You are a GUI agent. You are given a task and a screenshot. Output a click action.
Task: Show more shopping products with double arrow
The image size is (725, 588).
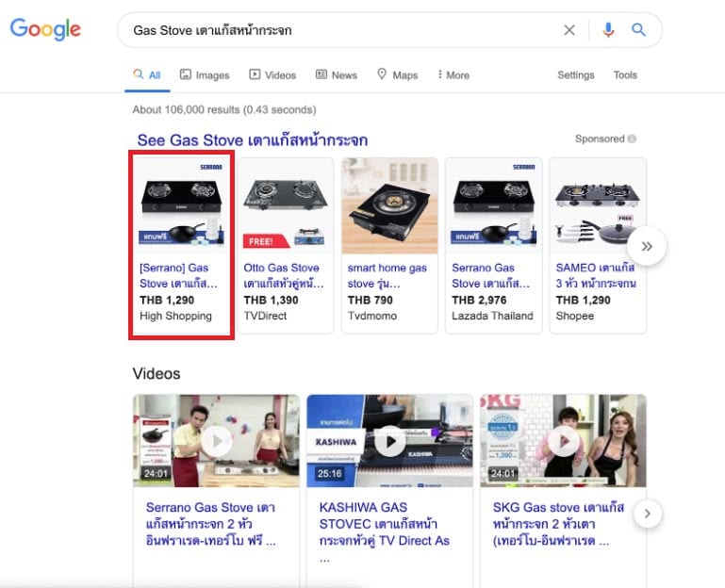[x=647, y=246]
